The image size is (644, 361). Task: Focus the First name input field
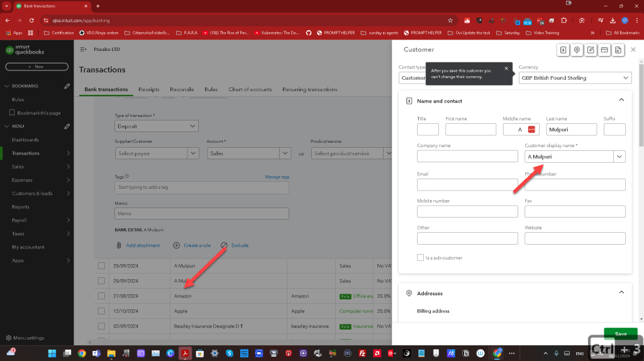(x=470, y=130)
